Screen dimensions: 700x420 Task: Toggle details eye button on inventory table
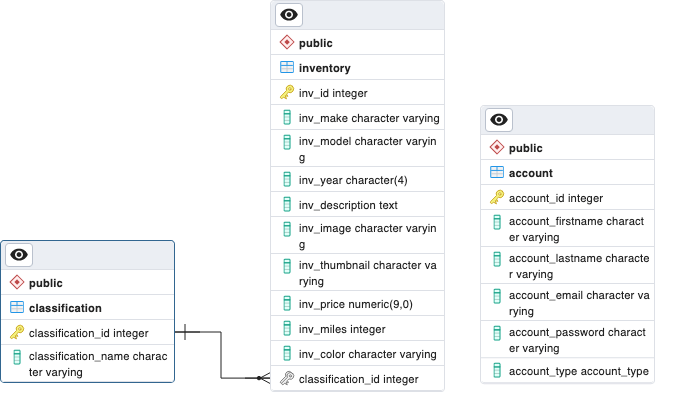(x=289, y=15)
